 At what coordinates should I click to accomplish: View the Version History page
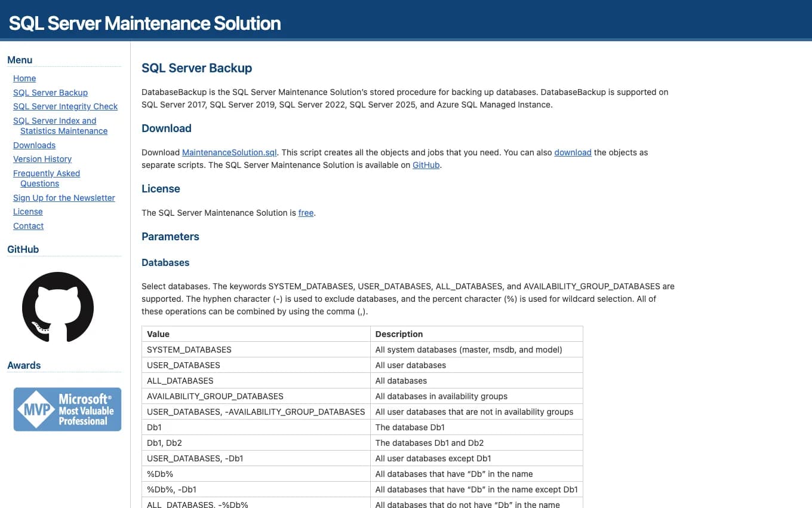pyautogui.click(x=42, y=159)
